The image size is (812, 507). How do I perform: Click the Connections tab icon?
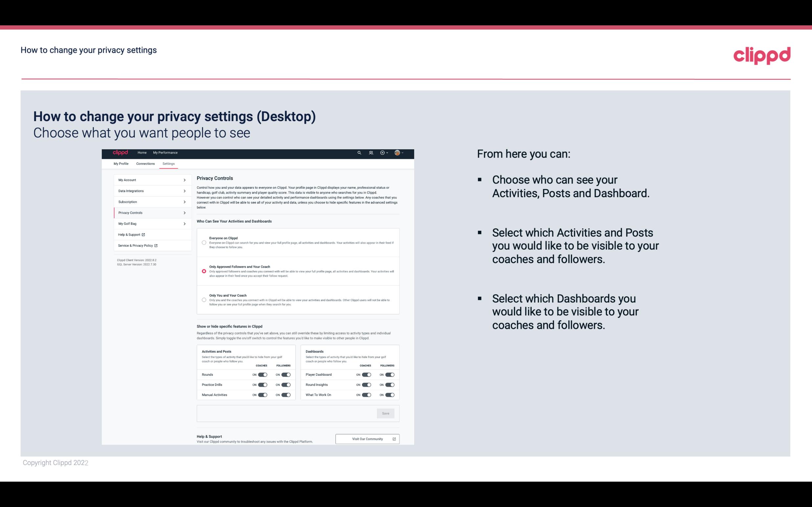pos(145,163)
